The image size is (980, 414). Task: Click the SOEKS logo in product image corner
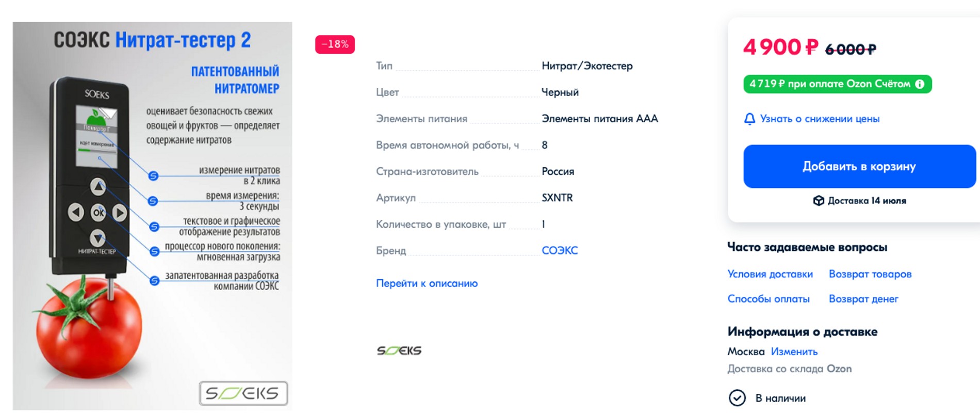point(243,393)
